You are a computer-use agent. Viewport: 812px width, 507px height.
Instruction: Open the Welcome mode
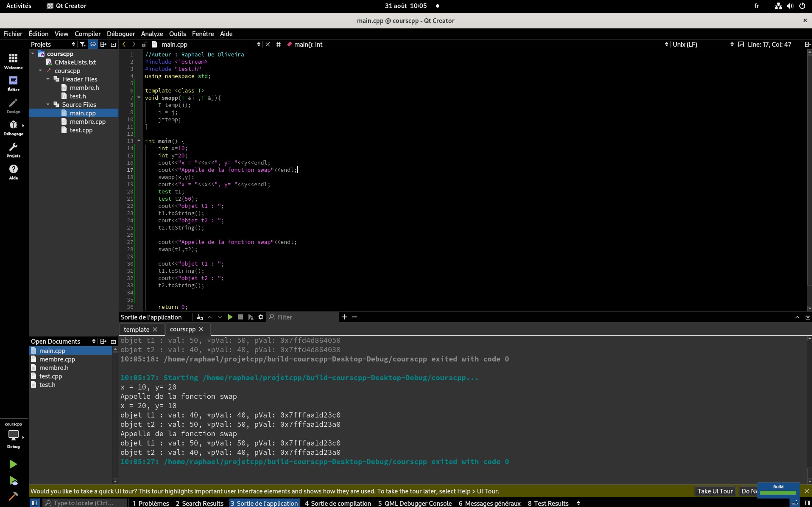(x=14, y=62)
